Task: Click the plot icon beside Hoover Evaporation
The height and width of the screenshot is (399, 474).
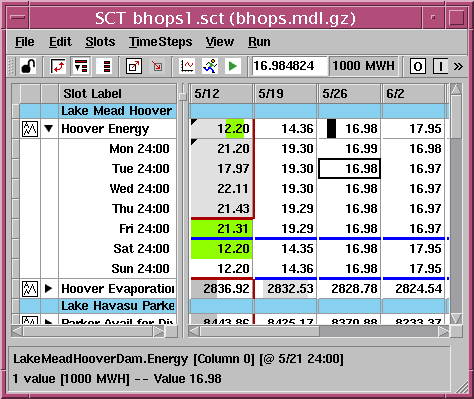Action: [x=30, y=289]
